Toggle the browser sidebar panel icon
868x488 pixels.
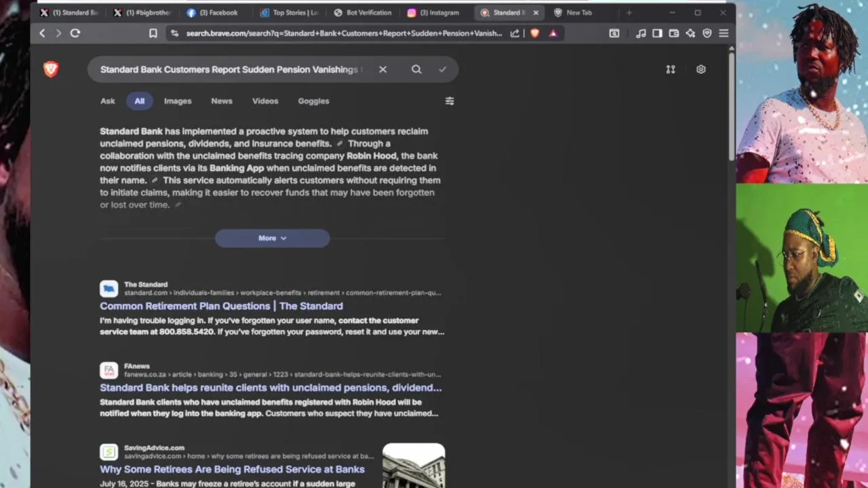[x=657, y=33]
